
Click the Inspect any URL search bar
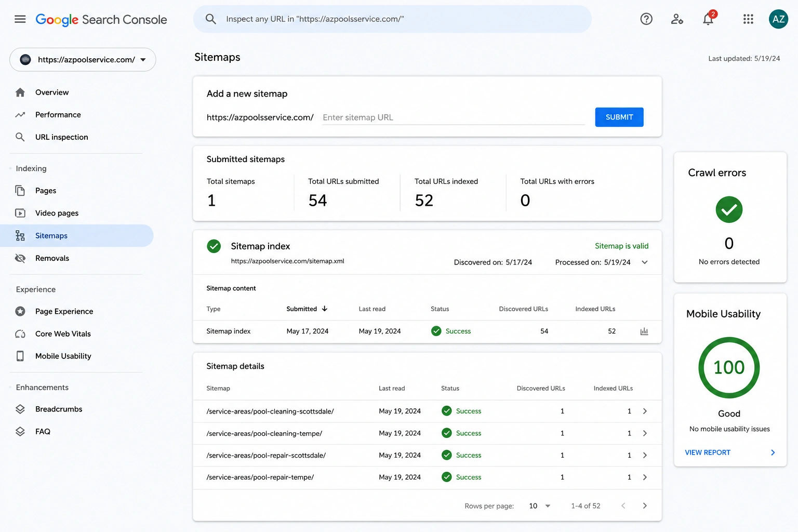(x=392, y=19)
